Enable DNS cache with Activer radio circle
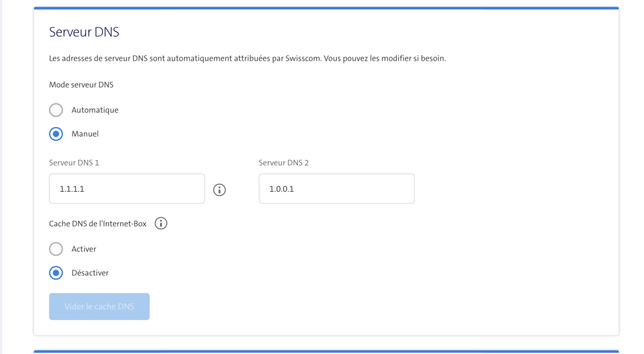Image resolution: width=644 pixels, height=354 pixels. [x=56, y=249]
